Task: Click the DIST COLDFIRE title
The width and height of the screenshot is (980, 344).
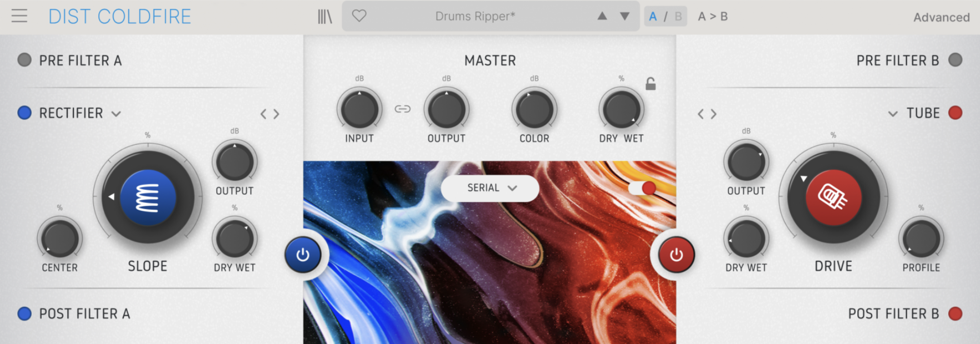Action: (x=119, y=17)
